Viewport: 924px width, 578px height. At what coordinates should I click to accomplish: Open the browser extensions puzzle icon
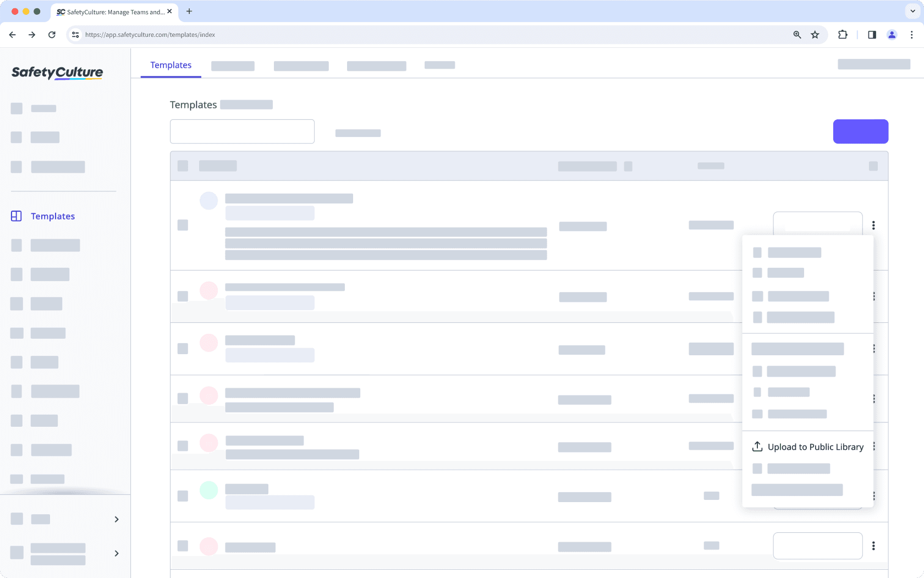coord(843,35)
